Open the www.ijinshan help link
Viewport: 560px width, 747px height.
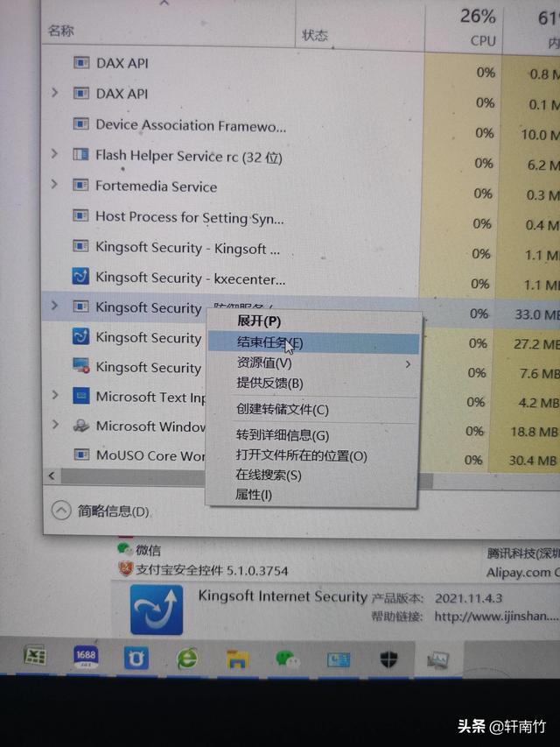[x=496, y=617]
